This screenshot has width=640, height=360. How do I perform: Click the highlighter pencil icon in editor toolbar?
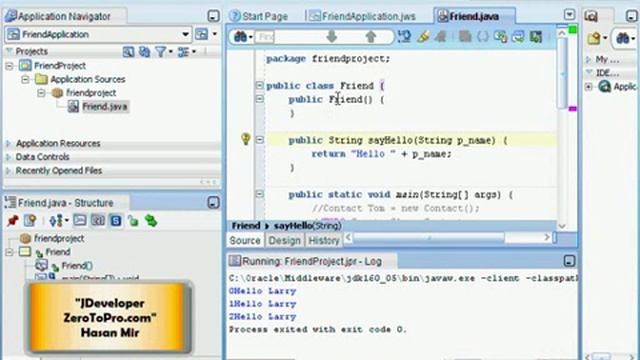[x=423, y=37]
